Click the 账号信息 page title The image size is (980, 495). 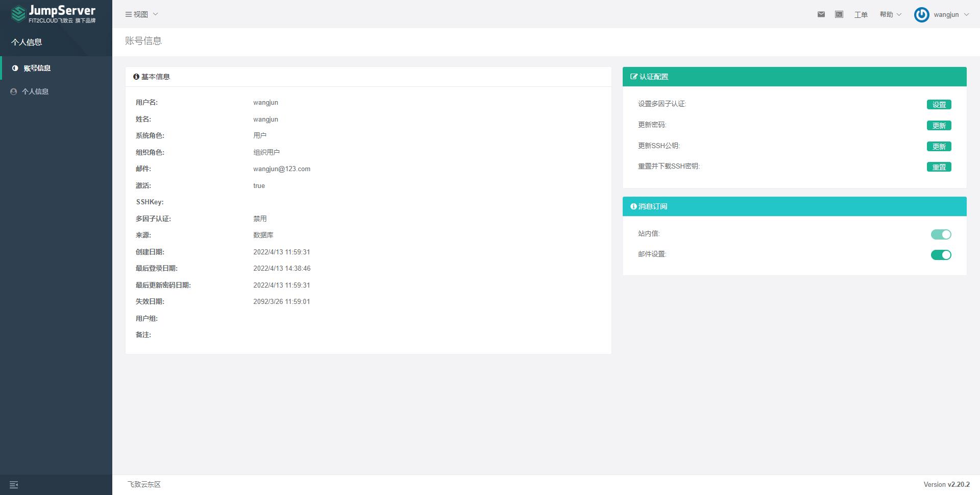pos(143,41)
